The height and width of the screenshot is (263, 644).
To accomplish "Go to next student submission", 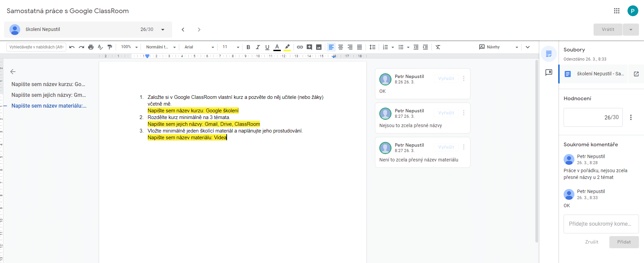I will click(199, 30).
